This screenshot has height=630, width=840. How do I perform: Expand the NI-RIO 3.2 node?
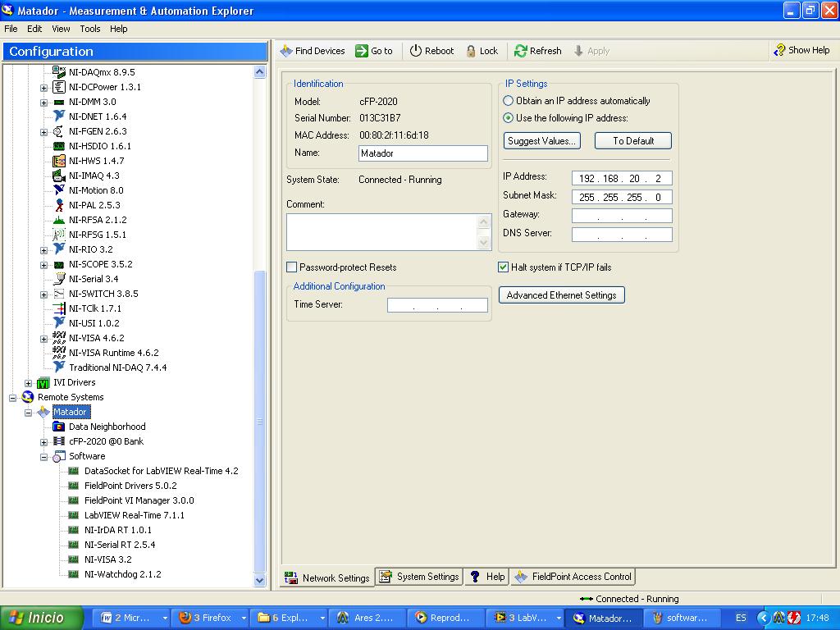[x=44, y=250]
